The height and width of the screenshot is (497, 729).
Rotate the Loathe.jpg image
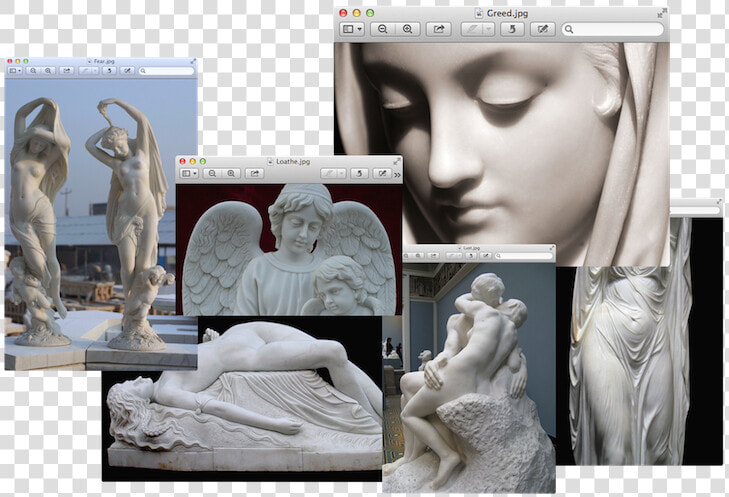click(x=359, y=173)
